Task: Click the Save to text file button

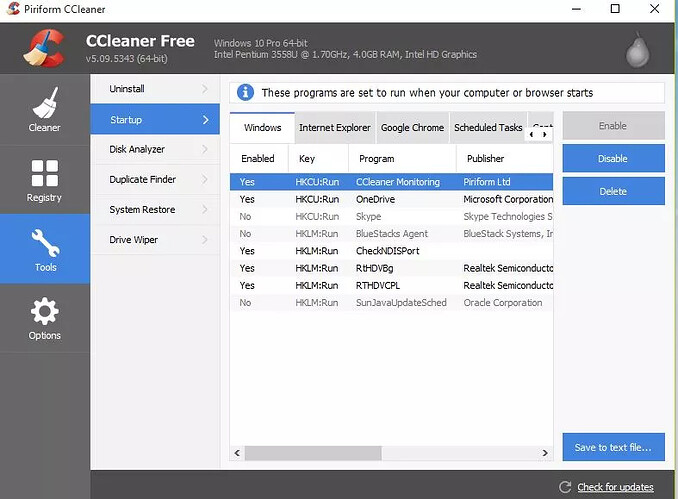Action: pos(613,447)
